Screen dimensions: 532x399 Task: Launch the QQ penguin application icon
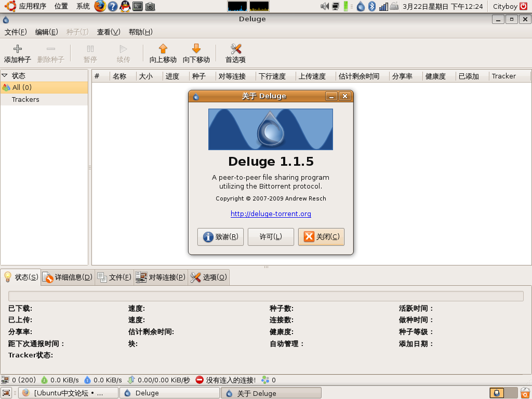pyautogui.click(x=125, y=6)
